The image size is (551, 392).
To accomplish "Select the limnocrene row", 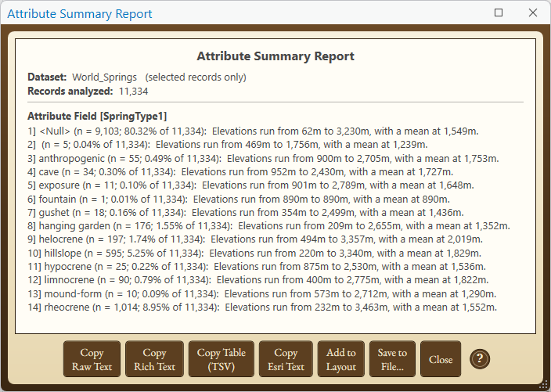I will pos(258,280).
